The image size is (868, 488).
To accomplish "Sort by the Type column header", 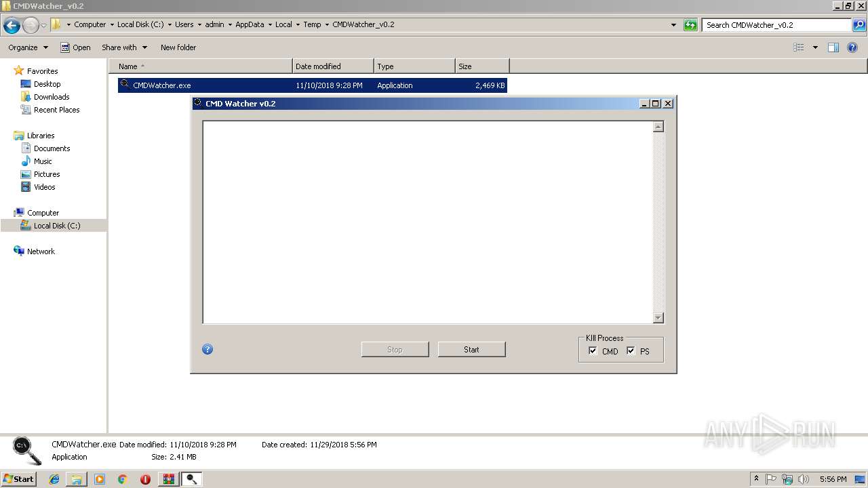I will (414, 66).
